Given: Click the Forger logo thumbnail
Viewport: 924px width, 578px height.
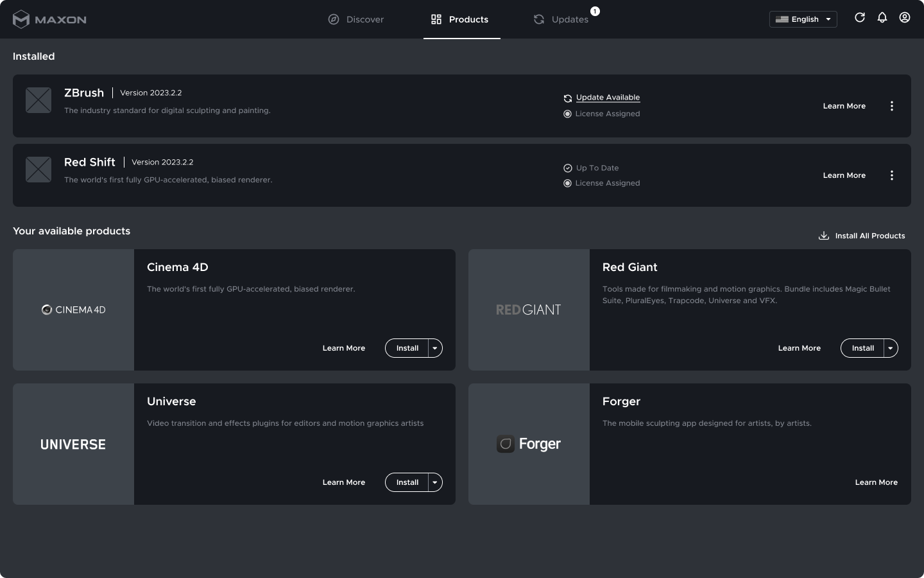Looking at the screenshot, I should pyautogui.click(x=529, y=444).
